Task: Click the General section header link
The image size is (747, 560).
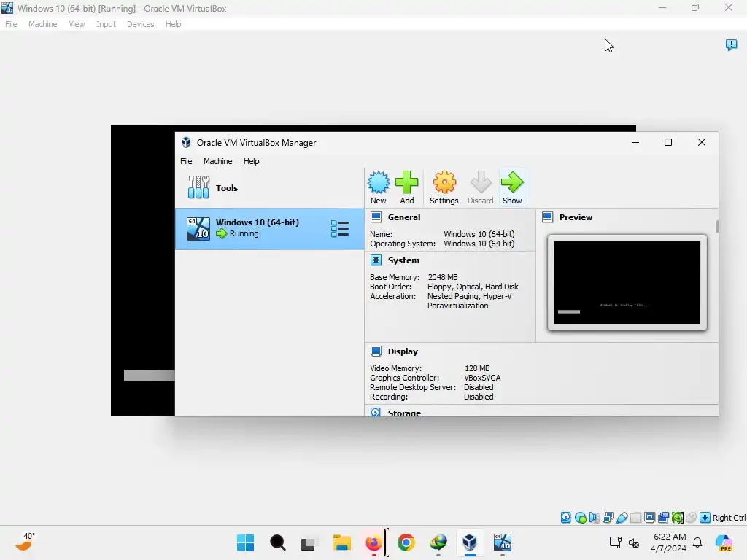Action: [404, 217]
